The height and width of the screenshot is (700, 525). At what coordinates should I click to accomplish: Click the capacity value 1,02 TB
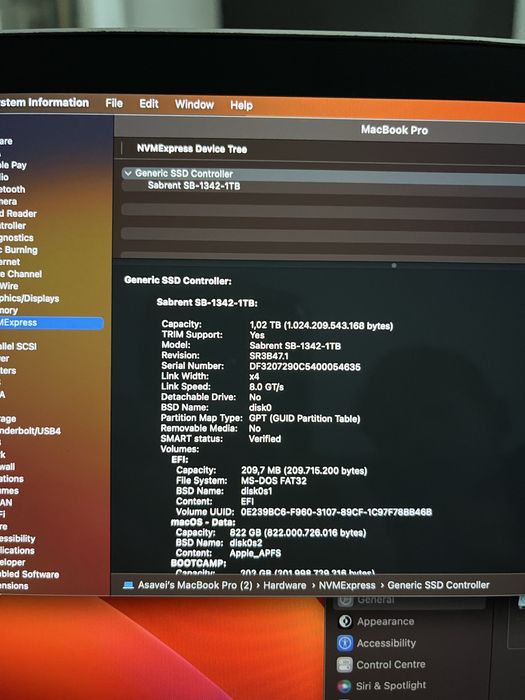coord(321,326)
